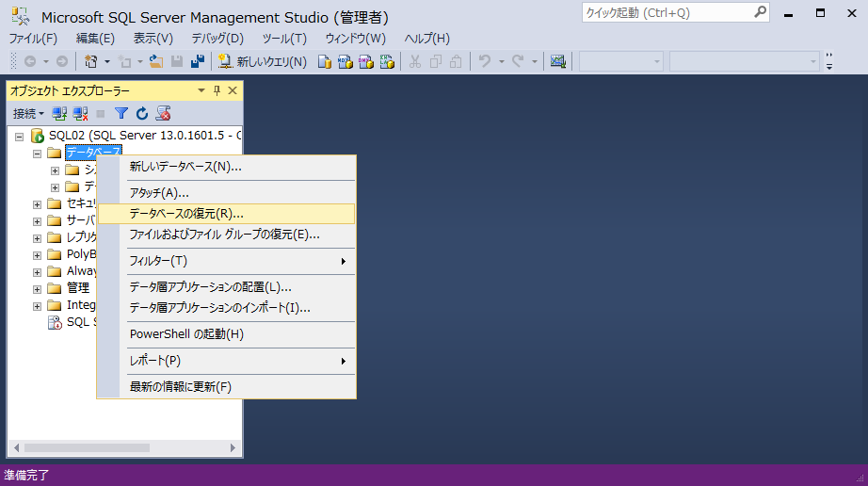Toggle the auto-hide pin on Object Explorer

point(217,90)
